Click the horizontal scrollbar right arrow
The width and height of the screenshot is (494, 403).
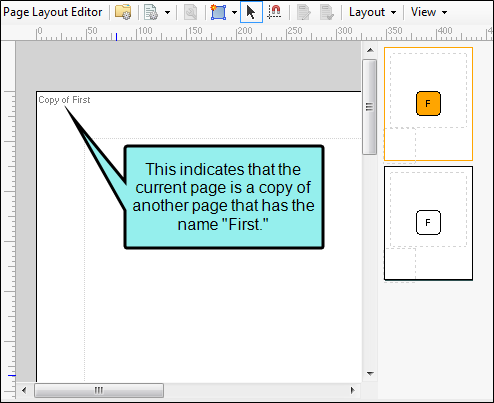[353, 390]
